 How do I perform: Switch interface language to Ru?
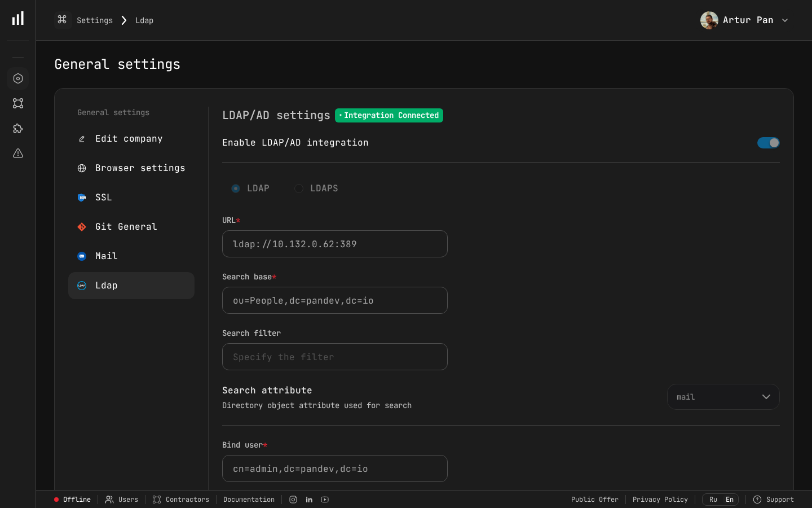[x=713, y=500]
